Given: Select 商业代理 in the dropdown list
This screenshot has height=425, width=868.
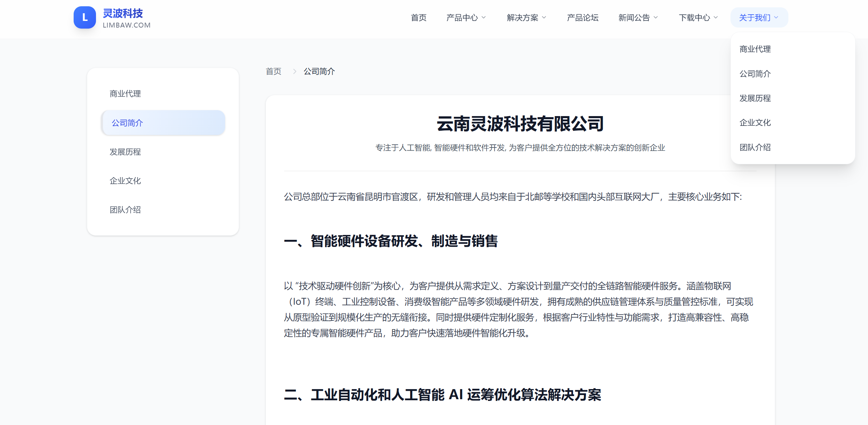Looking at the screenshot, I should pos(755,49).
